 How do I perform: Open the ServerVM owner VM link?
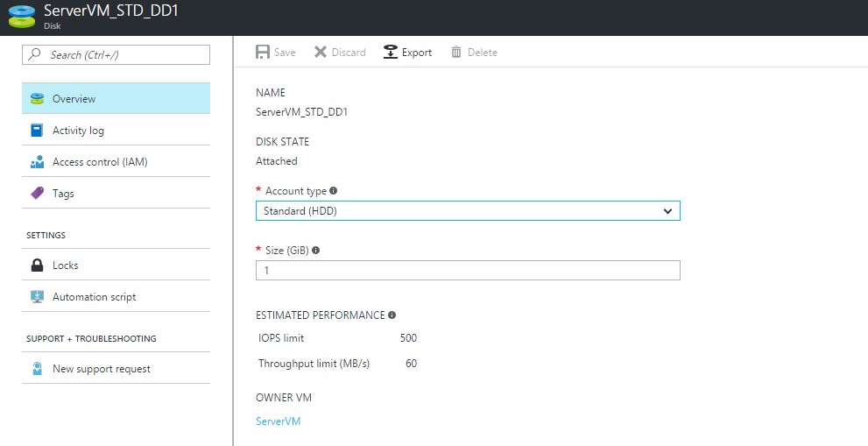(278, 421)
